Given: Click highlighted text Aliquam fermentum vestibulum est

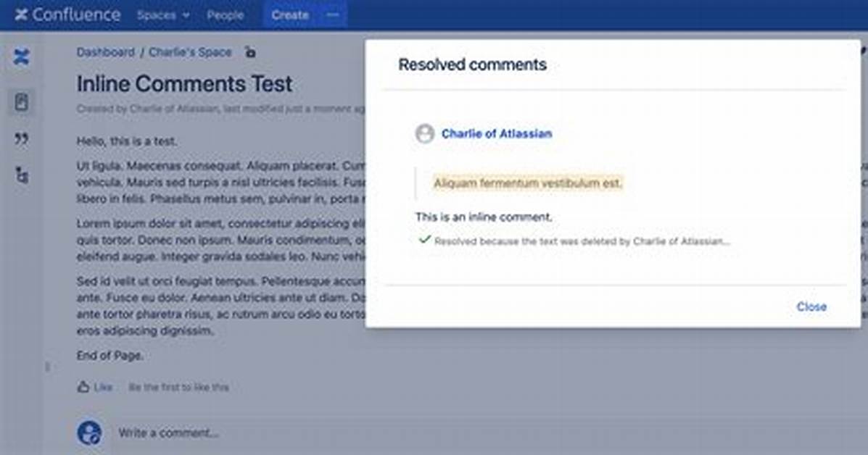Looking at the screenshot, I should click(528, 183).
